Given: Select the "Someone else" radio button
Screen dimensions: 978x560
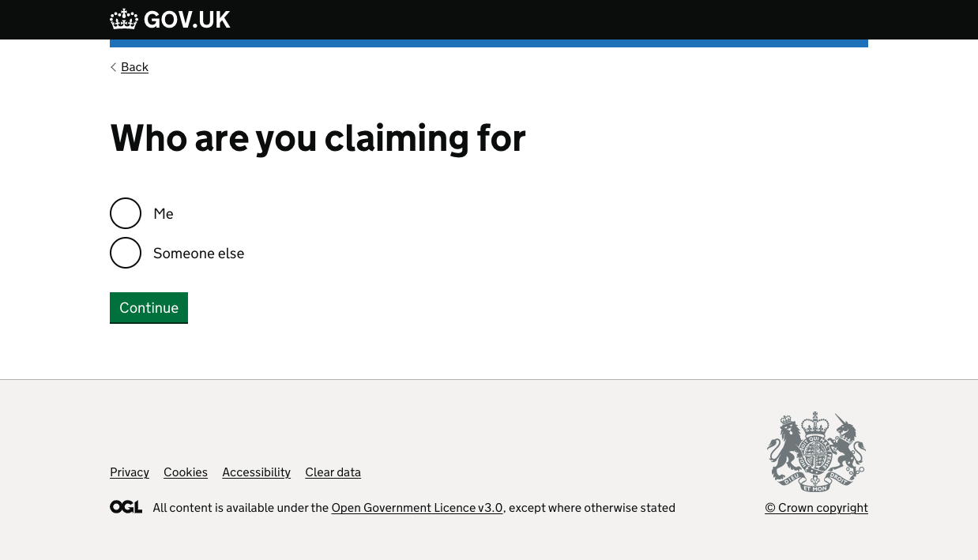Looking at the screenshot, I should [x=126, y=253].
